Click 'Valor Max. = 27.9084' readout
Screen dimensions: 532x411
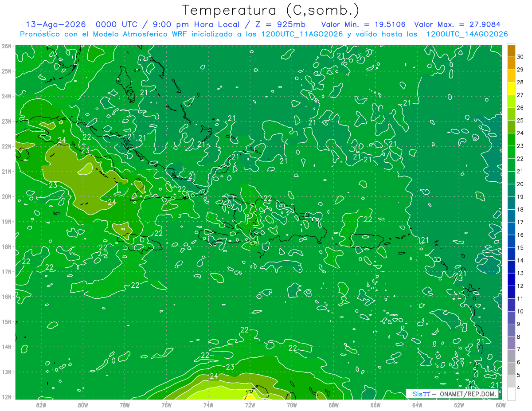458,25
